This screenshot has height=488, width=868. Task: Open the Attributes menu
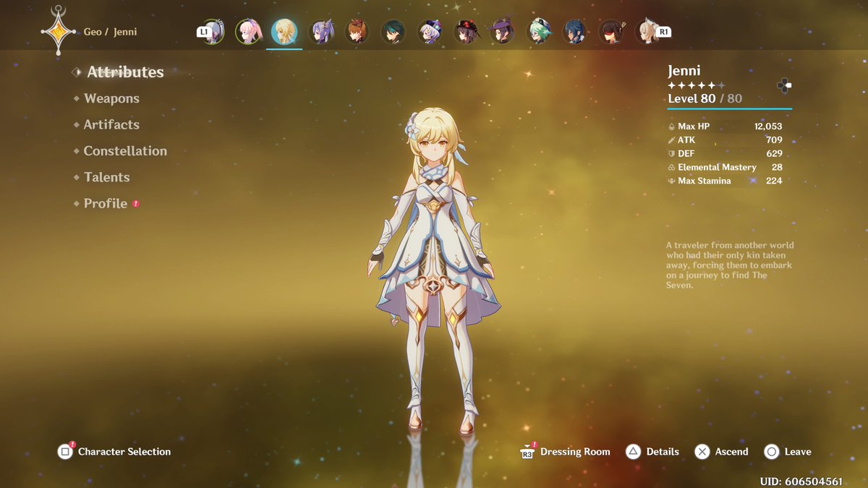[125, 72]
